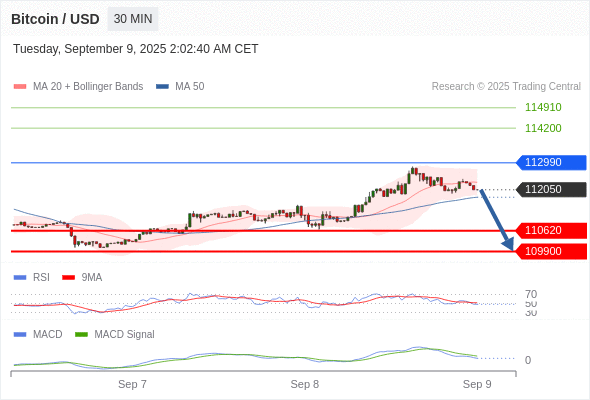Click the 114200 resistance level label
Screen dimensions: 590x400
(543, 128)
